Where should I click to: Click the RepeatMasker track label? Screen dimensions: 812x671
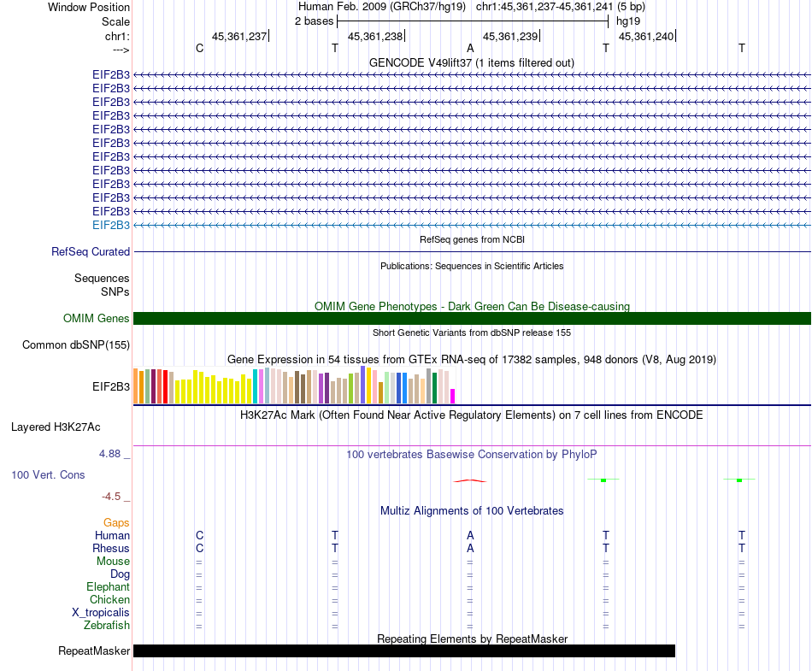pyautogui.click(x=94, y=650)
